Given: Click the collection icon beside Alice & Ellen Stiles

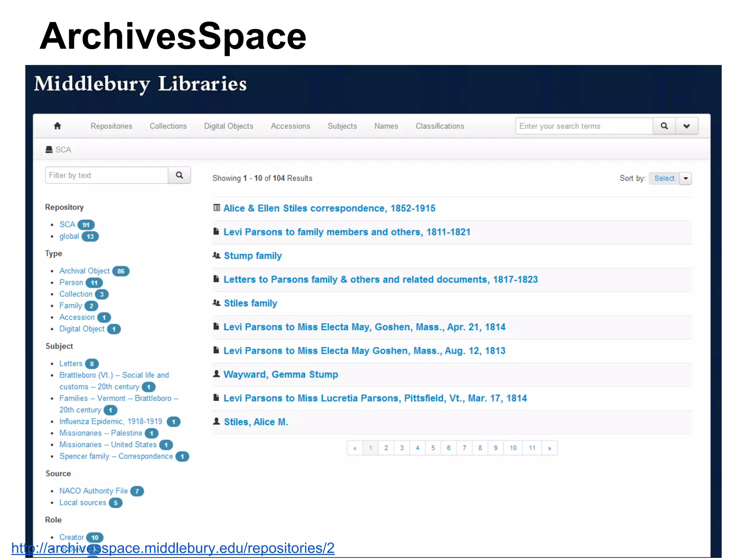Looking at the screenshot, I should 217,208.
